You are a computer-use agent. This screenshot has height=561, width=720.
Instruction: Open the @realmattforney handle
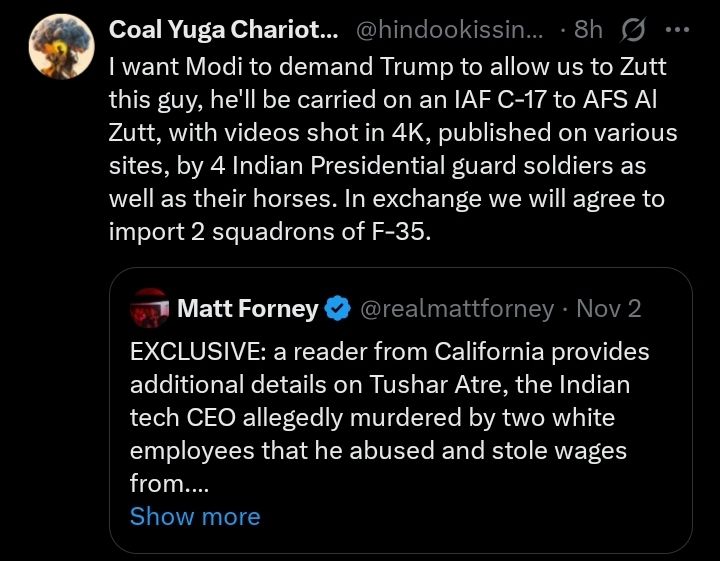(455, 309)
